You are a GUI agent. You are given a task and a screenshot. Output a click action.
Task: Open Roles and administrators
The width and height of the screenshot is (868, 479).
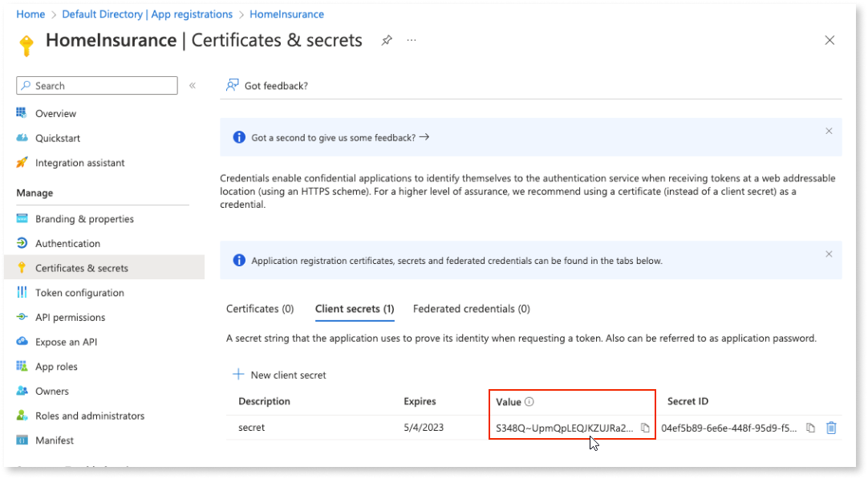click(x=90, y=416)
